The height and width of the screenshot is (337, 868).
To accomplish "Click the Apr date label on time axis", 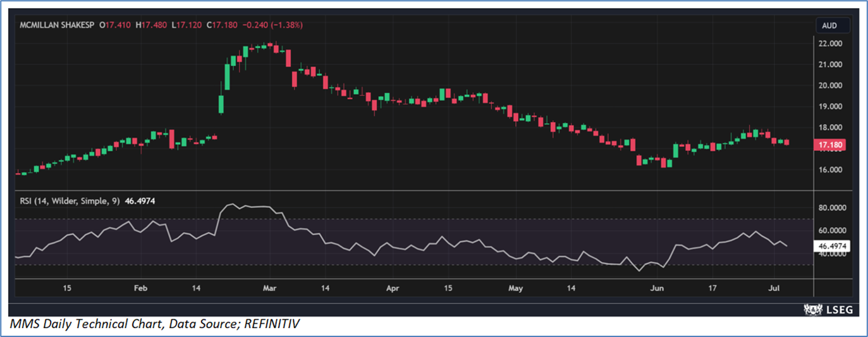I will coord(393,288).
